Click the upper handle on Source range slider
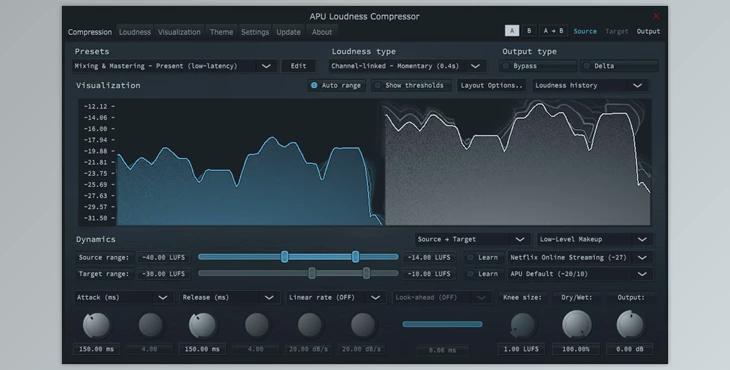730x370 pixels. click(x=356, y=257)
